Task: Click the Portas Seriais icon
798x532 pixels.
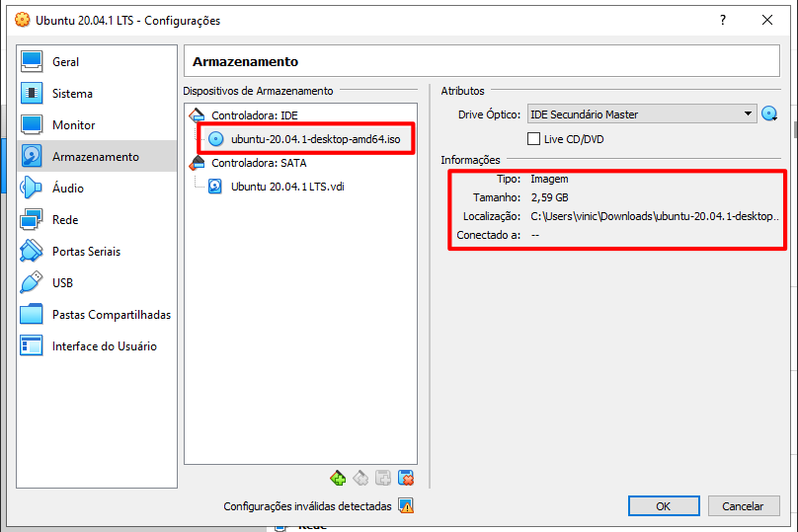Action: click(x=32, y=252)
